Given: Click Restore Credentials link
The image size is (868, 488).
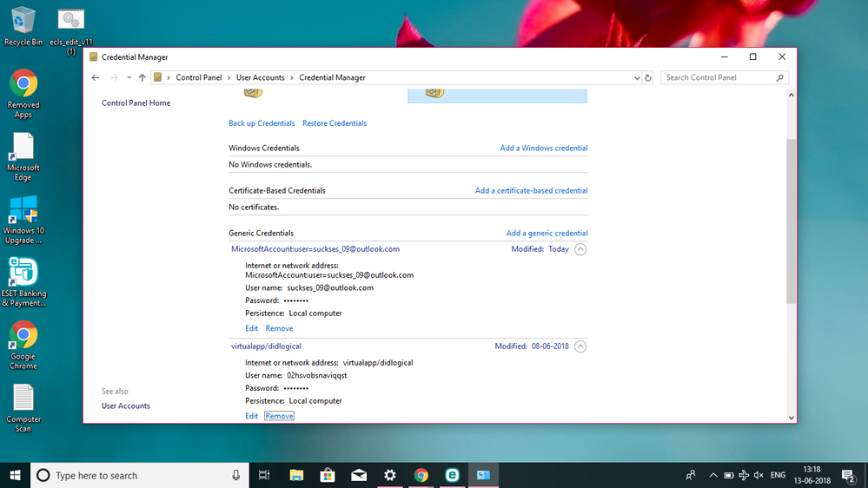Looking at the screenshot, I should (335, 123).
